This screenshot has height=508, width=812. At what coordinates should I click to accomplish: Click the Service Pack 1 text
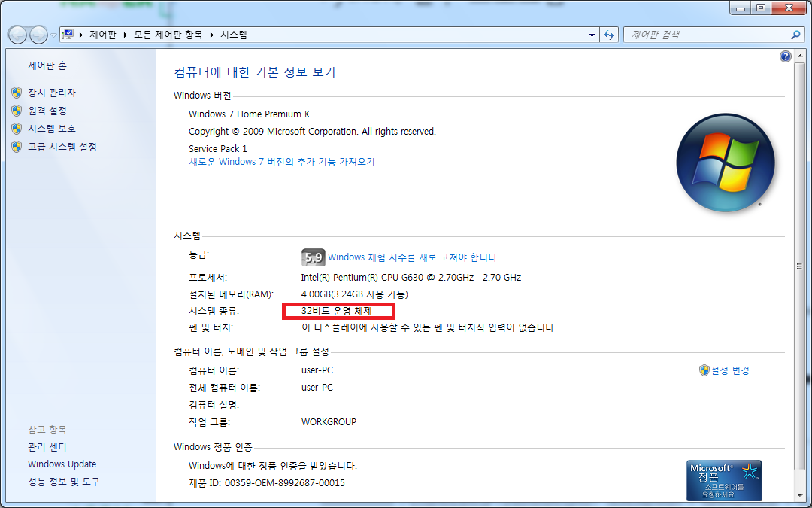[x=217, y=148]
